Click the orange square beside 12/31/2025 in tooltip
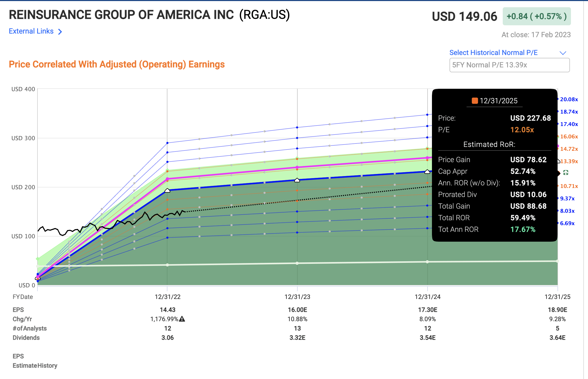Viewport: 588px width, 379px height. [475, 101]
